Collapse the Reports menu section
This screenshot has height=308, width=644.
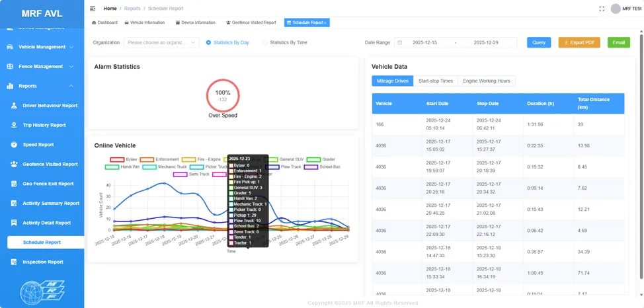(x=42, y=86)
